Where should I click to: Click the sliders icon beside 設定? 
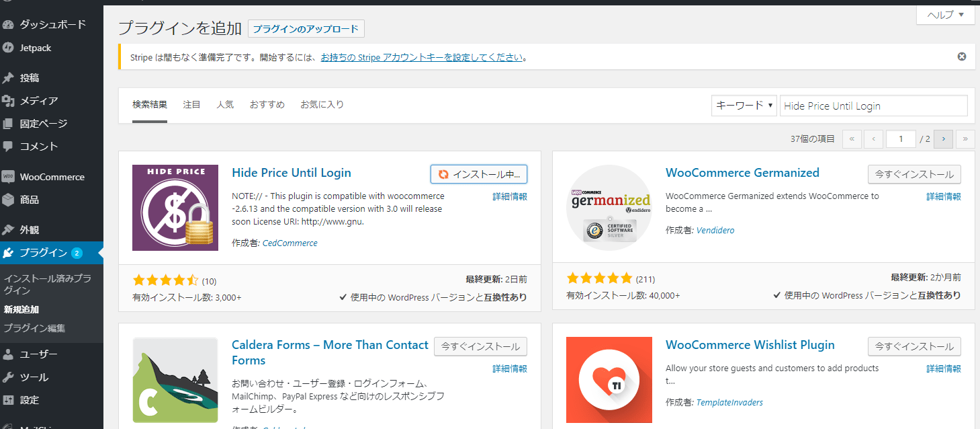(8, 400)
